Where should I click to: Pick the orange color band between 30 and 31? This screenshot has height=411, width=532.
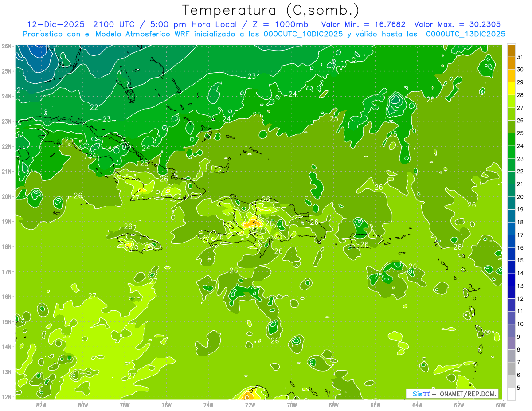point(511,63)
